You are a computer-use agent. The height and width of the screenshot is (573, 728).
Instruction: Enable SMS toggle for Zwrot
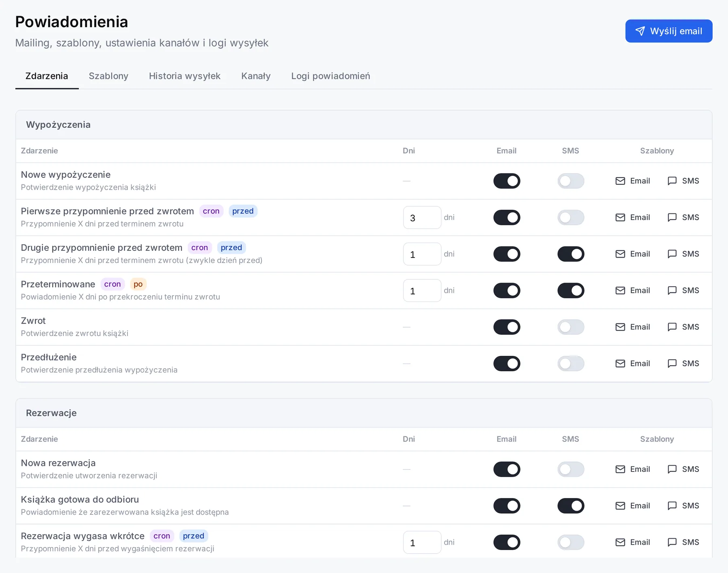pos(571,327)
